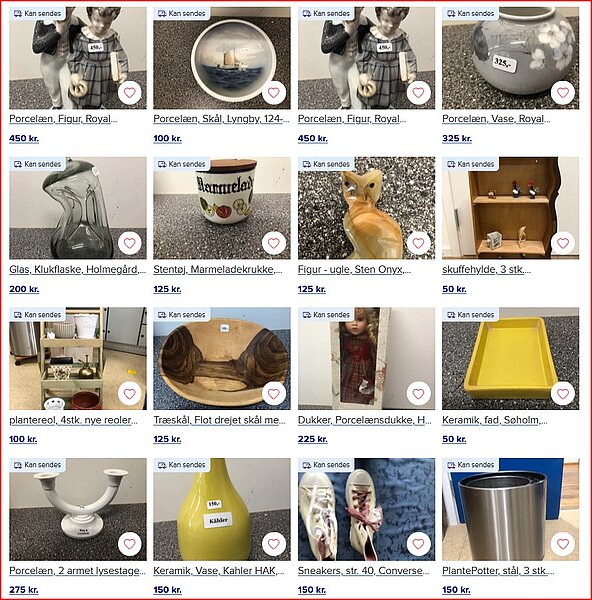Click heart icon on Royal porcelain vase listing
The height and width of the screenshot is (600, 592).
point(563,93)
